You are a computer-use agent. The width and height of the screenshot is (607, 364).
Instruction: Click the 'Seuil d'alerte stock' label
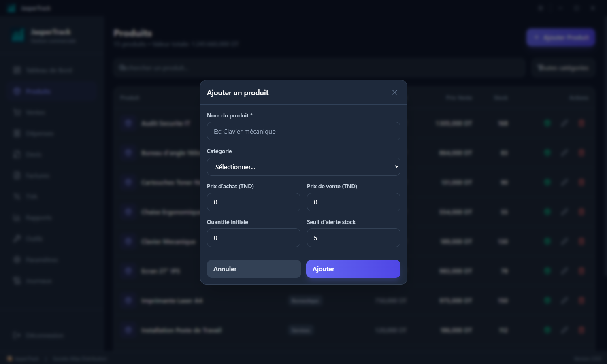click(x=331, y=222)
